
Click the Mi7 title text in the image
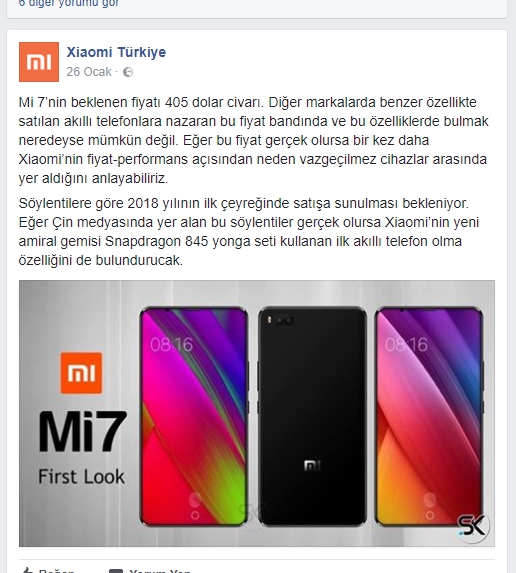click(x=83, y=432)
